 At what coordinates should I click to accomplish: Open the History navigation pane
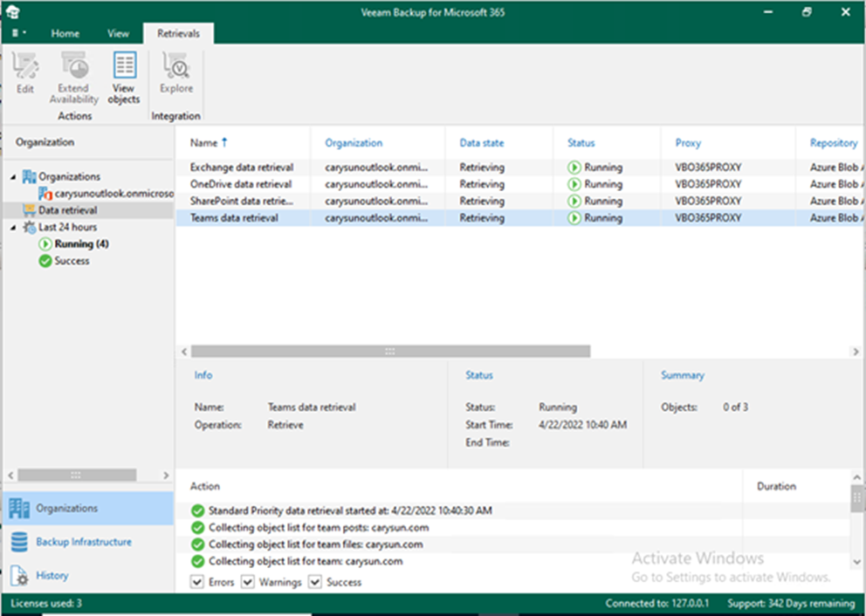(x=88, y=575)
